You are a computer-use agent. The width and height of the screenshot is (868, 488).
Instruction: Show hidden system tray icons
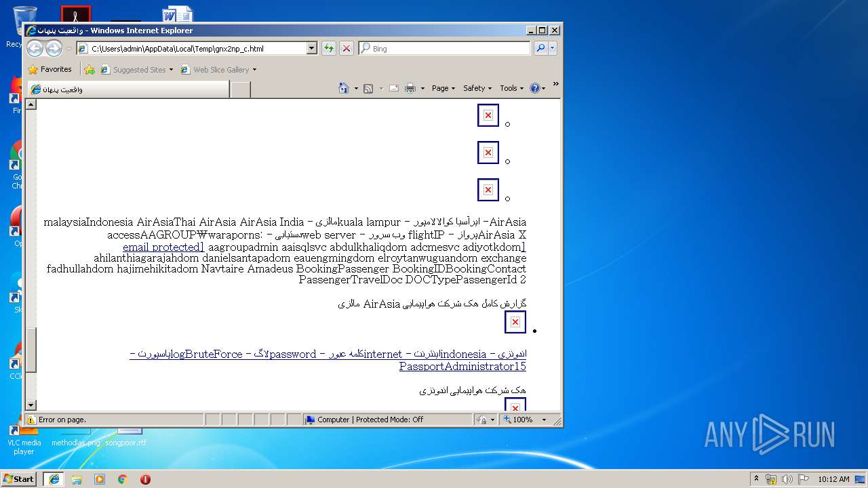point(756,479)
